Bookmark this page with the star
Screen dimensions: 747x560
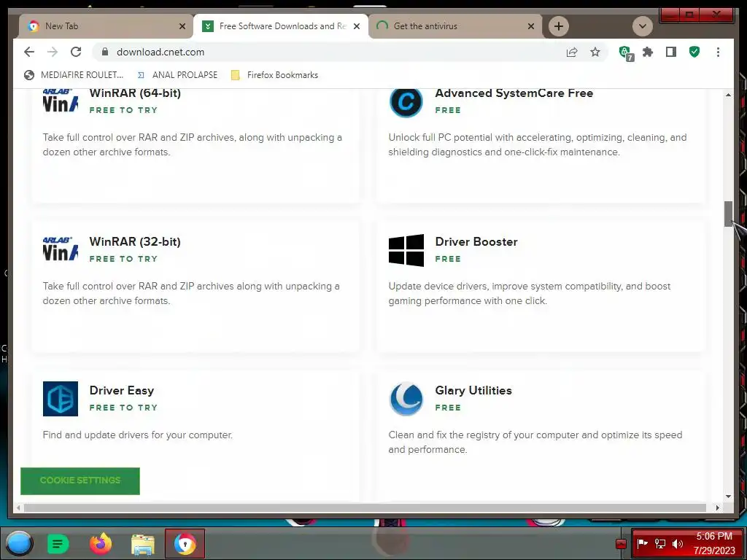coord(595,52)
